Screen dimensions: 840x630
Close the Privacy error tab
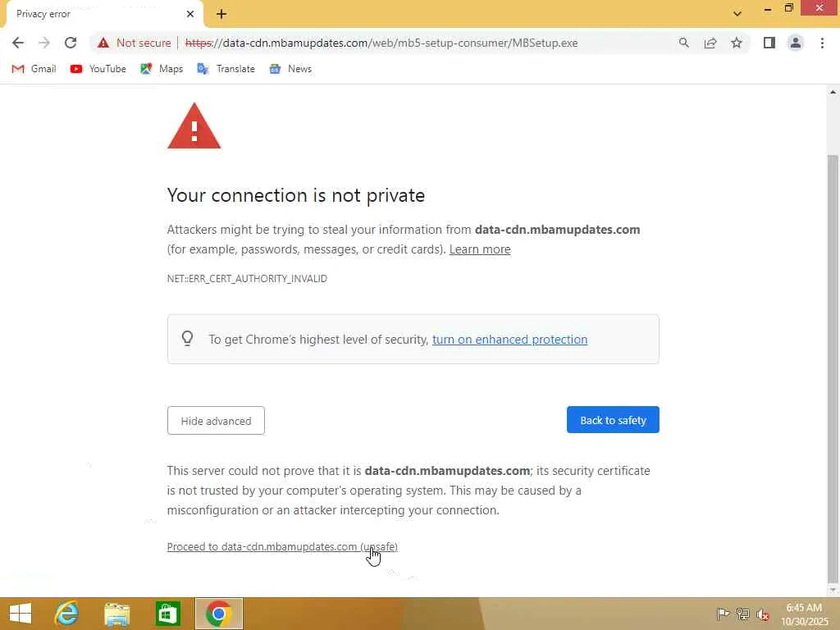190,13
